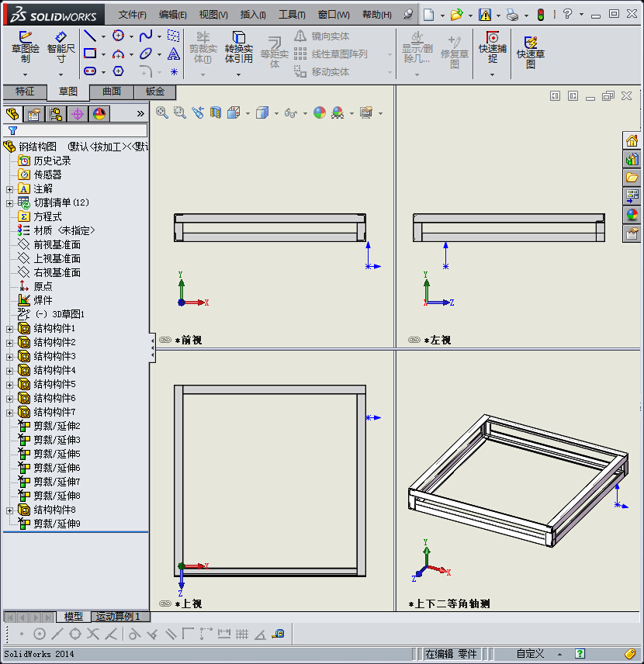Select the Straight Slot tool
This screenshot has width=644, height=664.
pyautogui.click(x=90, y=71)
